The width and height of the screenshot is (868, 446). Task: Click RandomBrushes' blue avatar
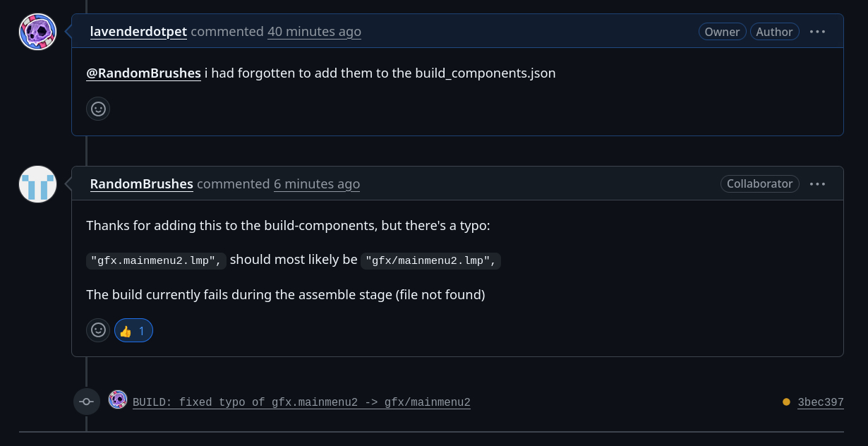click(37, 184)
